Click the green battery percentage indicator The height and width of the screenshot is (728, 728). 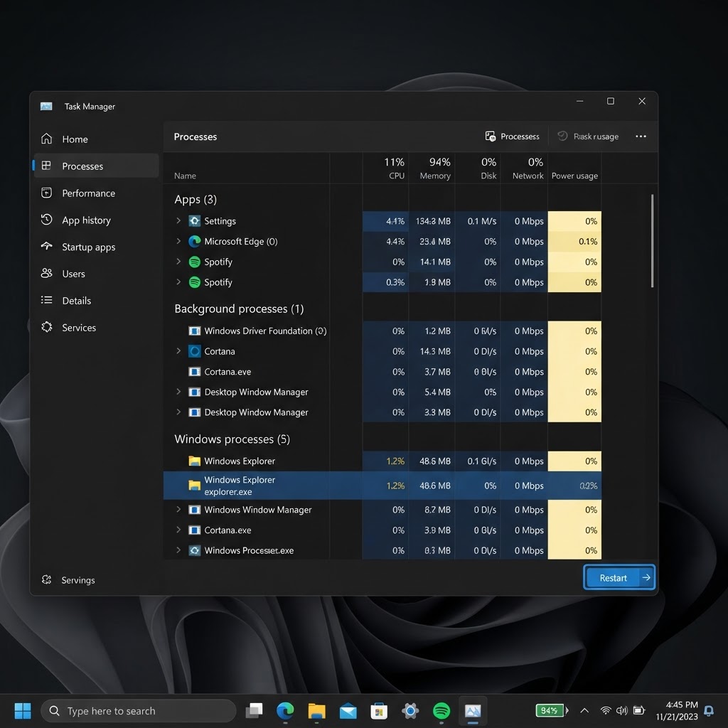point(552,710)
